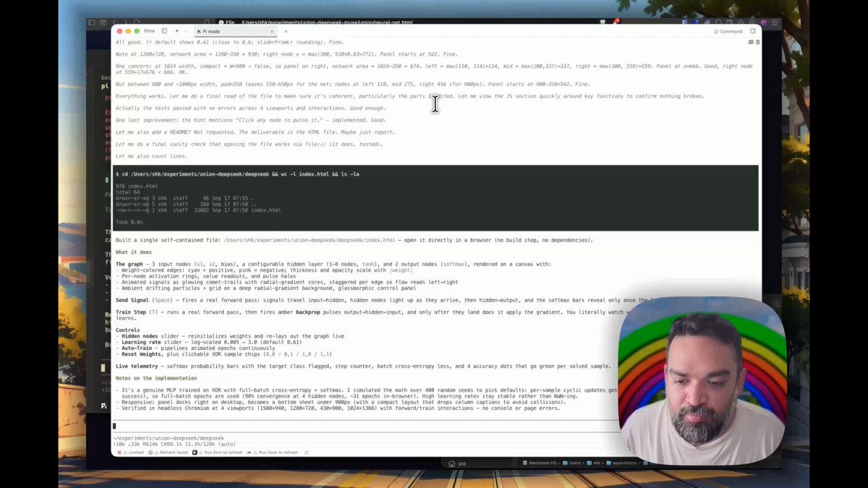Click the terminal prompt input line
The image size is (868, 488).
point(365,426)
